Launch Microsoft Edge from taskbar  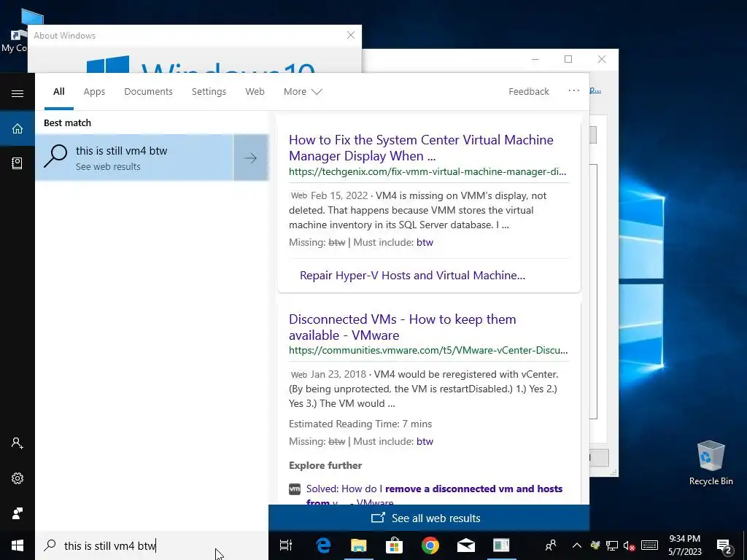click(323, 545)
